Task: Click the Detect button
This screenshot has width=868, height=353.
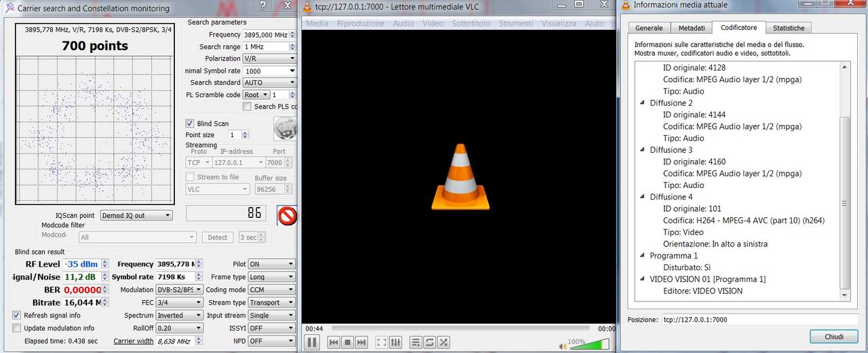Action: coord(217,238)
